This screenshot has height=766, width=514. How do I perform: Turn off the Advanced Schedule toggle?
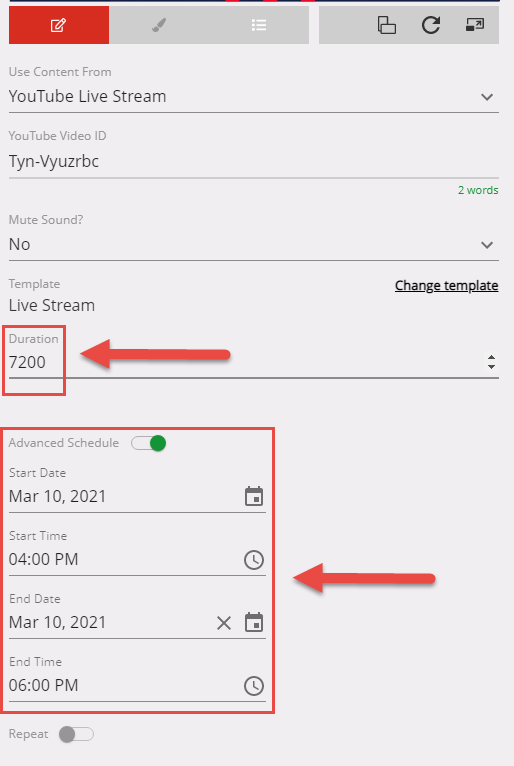point(149,443)
